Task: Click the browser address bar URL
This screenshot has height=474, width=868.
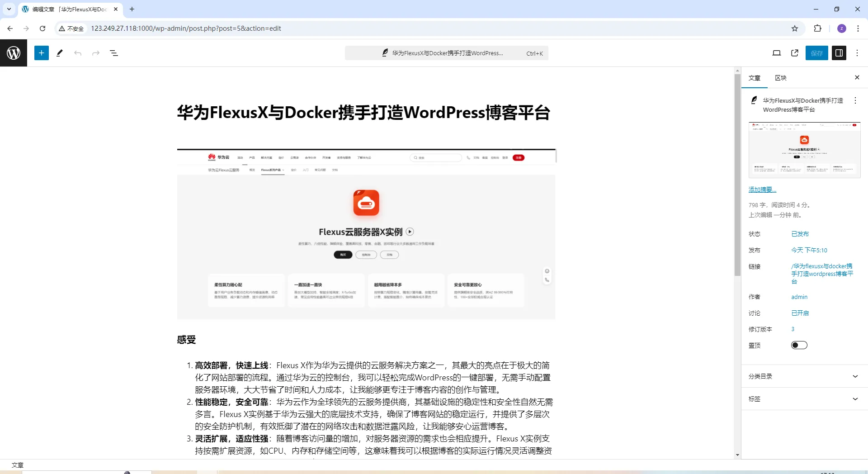Action: click(x=186, y=28)
